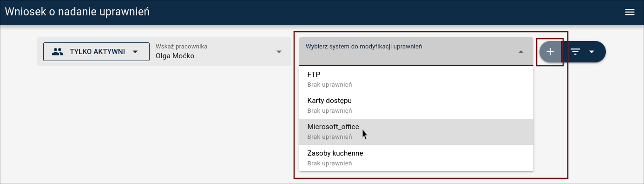Click the filter lines icon
The width and height of the screenshot is (644, 184).
click(575, 52)
